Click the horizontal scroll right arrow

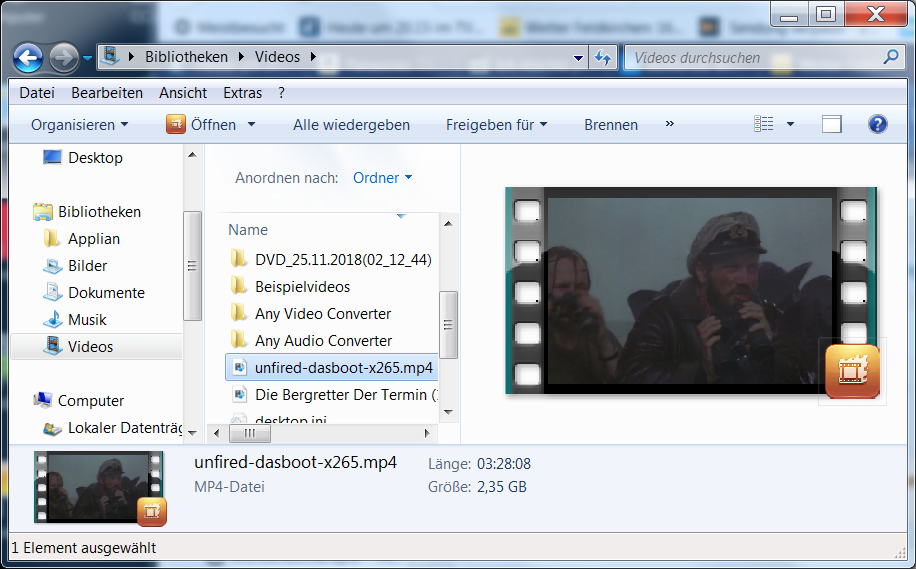point(427,433)
